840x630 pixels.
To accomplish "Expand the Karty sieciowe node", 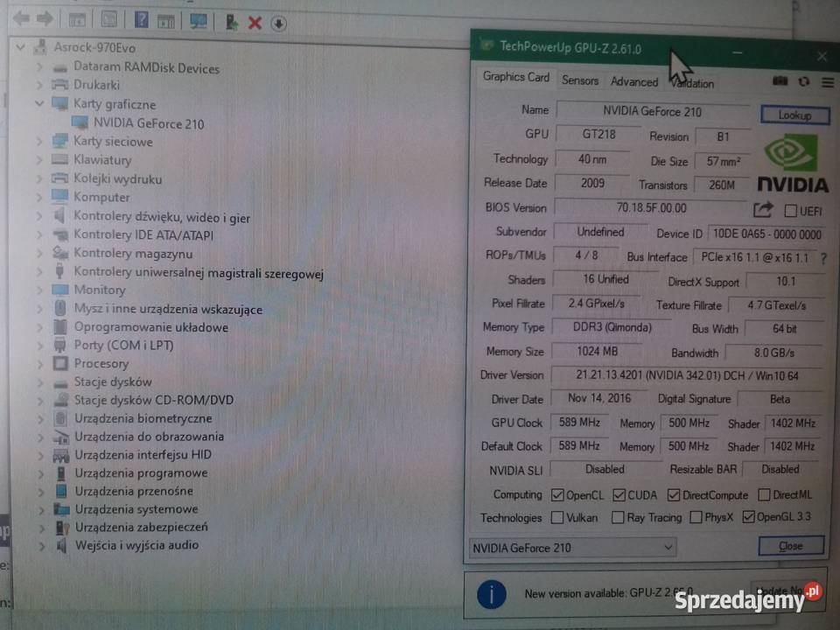I will [x=39, y=142].
